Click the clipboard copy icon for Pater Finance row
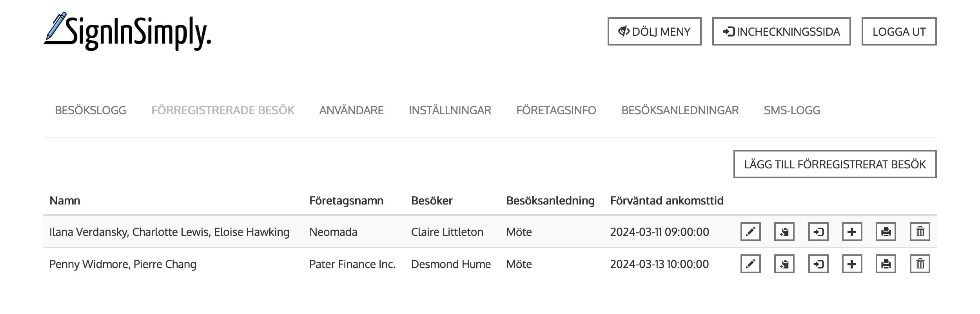 click(784, 264)
